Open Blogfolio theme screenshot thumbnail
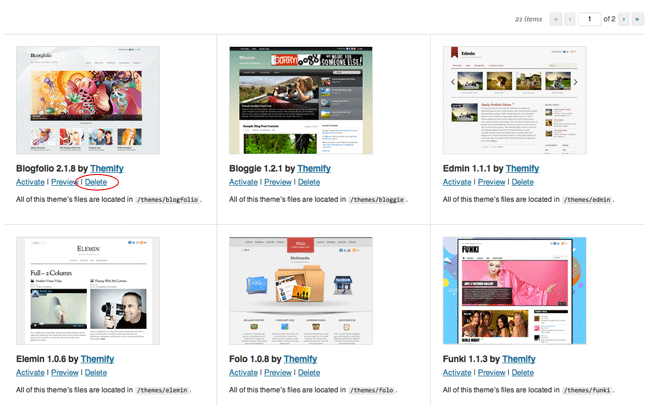 click(88, 100)
